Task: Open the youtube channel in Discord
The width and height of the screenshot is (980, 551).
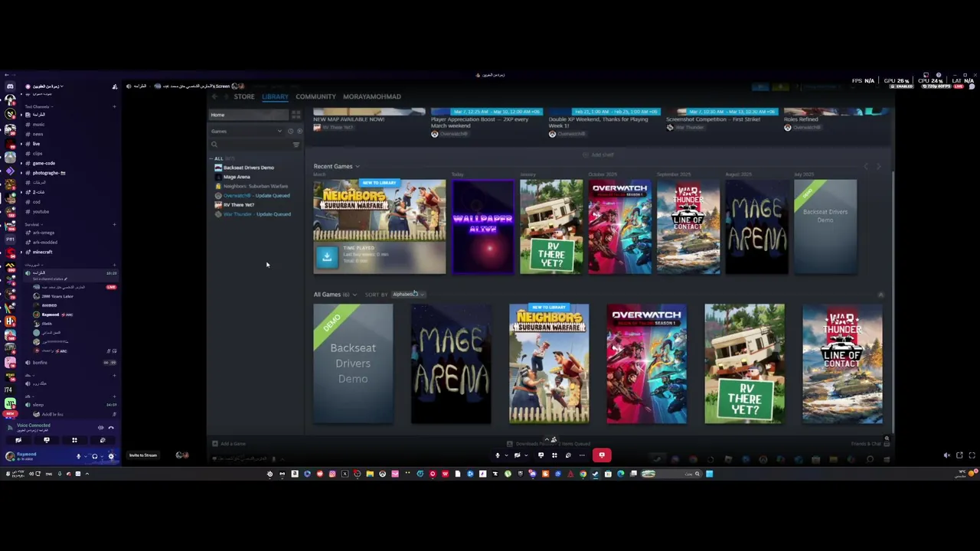Action: tap(41, 211)
